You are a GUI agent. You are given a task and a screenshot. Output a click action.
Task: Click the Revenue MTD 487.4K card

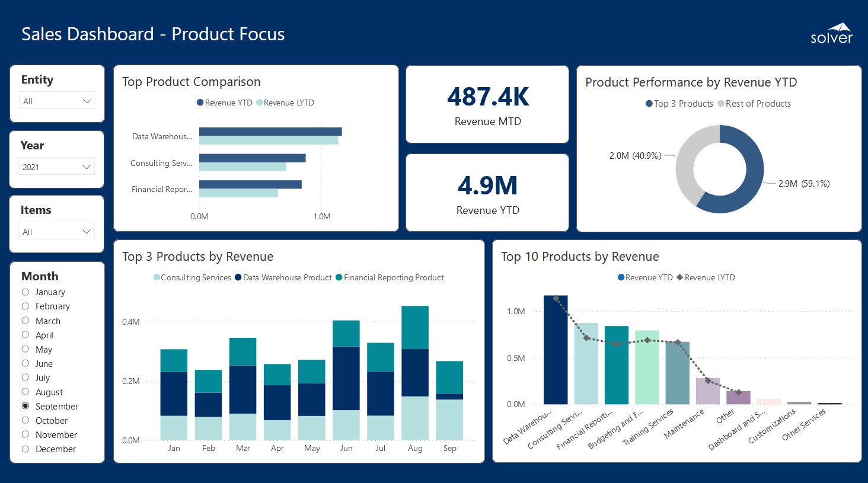487,104
